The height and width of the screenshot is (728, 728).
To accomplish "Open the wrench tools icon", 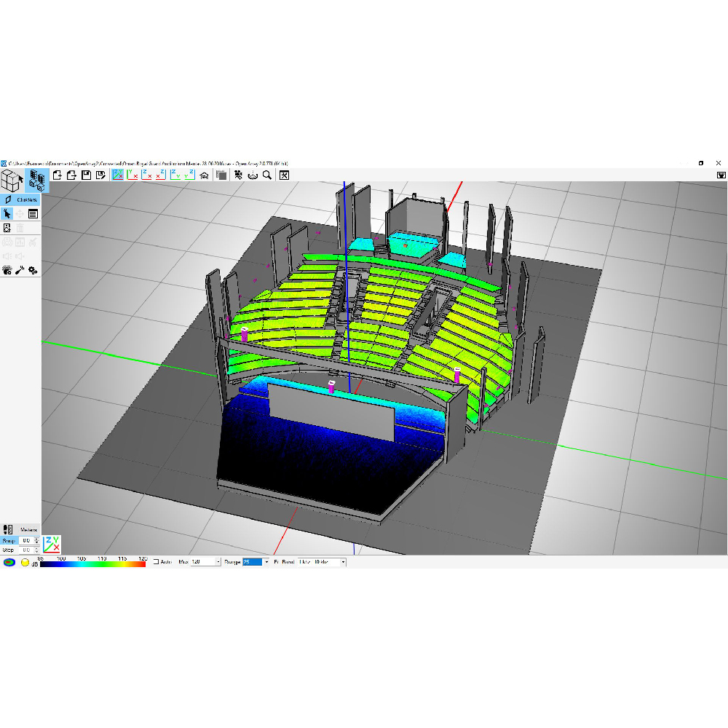I will click(x=20, y=270).
